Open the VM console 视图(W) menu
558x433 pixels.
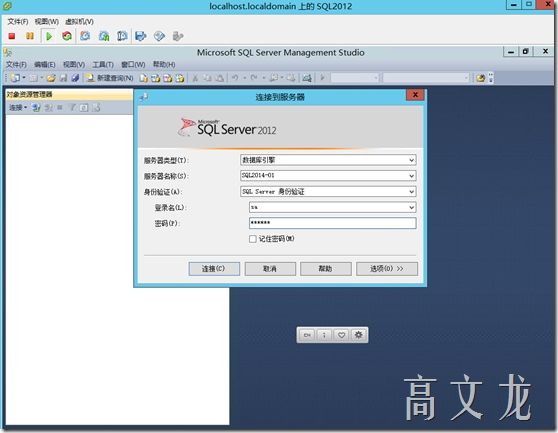47,22
